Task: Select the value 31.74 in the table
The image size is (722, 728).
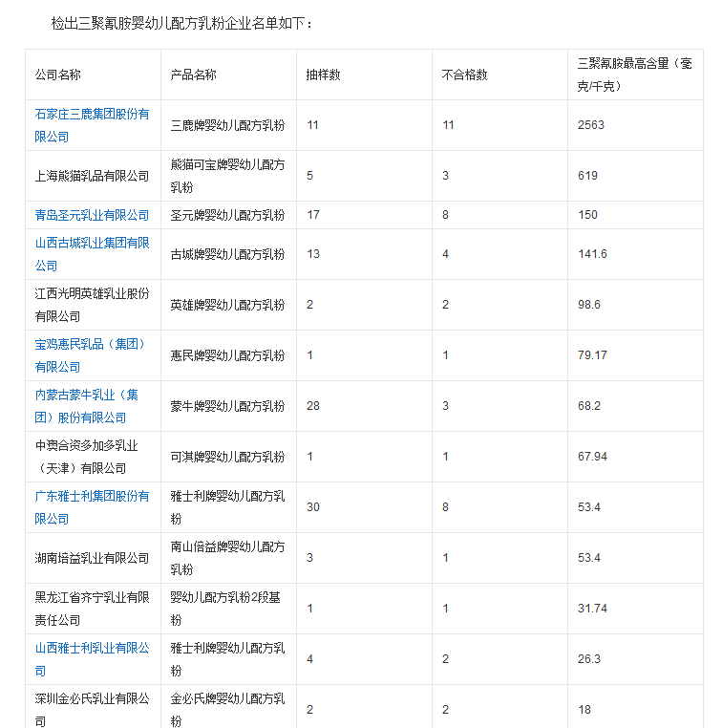Action: pos(592,608)
